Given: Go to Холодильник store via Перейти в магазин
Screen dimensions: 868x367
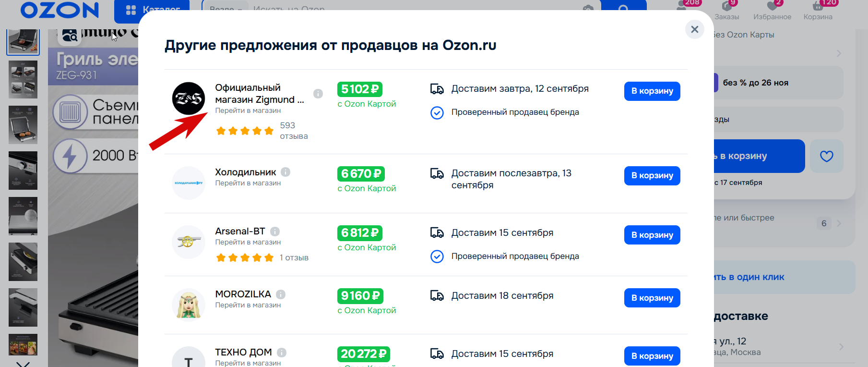Looking at the screenshot, I should coord(248,183).
